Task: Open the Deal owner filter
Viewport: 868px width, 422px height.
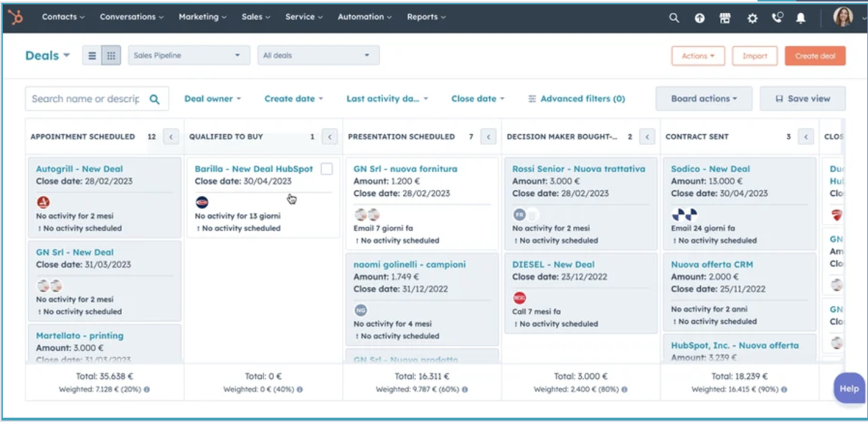Action: pos(212,99)
